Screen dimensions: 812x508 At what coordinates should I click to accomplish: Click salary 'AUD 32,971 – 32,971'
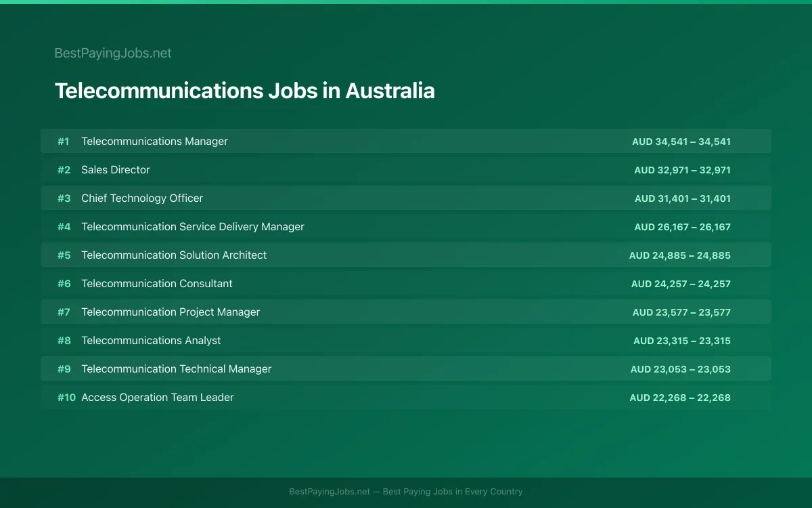click(682, 170)
